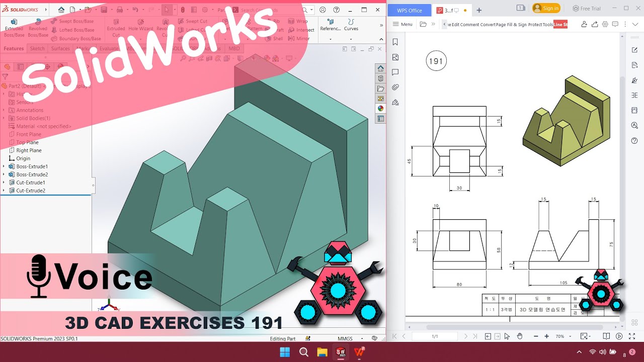Click the WPS share icon

point(595,24)
